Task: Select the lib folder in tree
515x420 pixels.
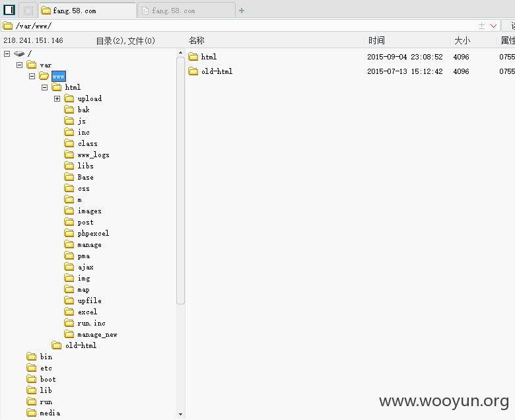Action: [x=46, y=390]
